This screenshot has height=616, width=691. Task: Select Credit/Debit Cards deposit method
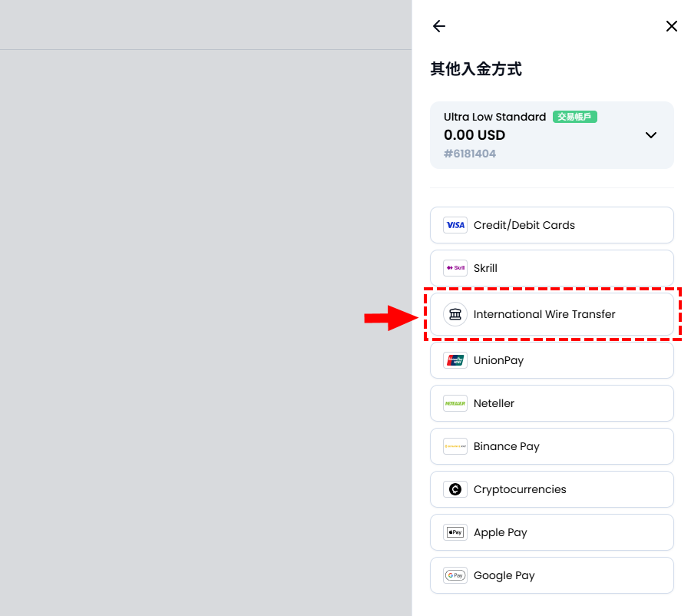coord(524,225)
